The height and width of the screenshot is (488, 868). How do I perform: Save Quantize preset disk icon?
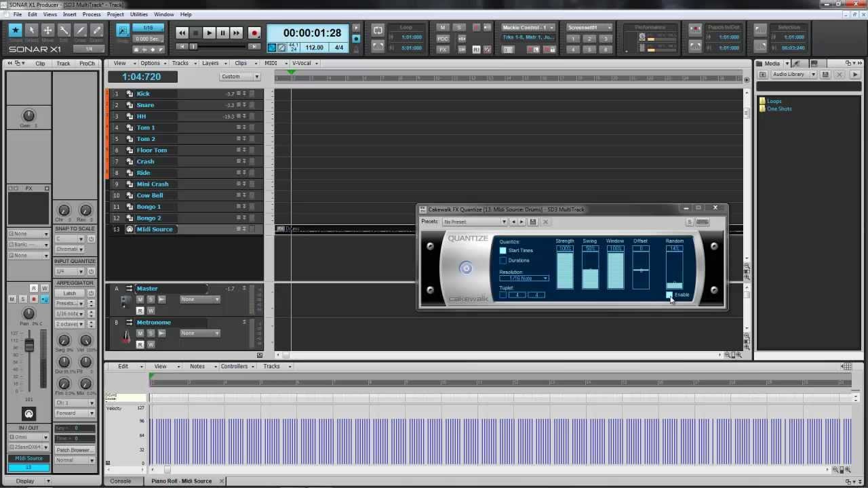(x=533, y=222)
